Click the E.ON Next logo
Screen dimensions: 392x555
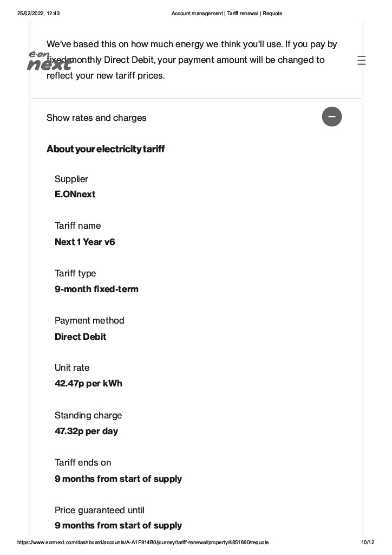[x=49, y=61]
